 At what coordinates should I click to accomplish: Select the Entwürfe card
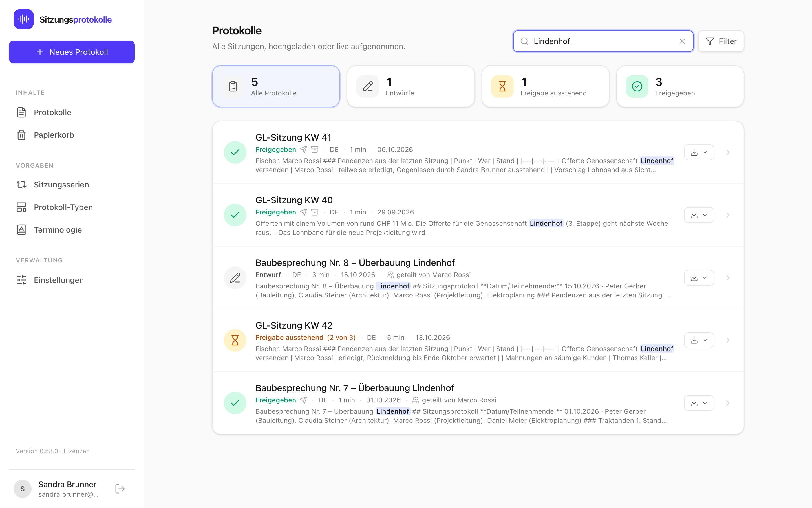pyautogui.click(x=411, y=86)
